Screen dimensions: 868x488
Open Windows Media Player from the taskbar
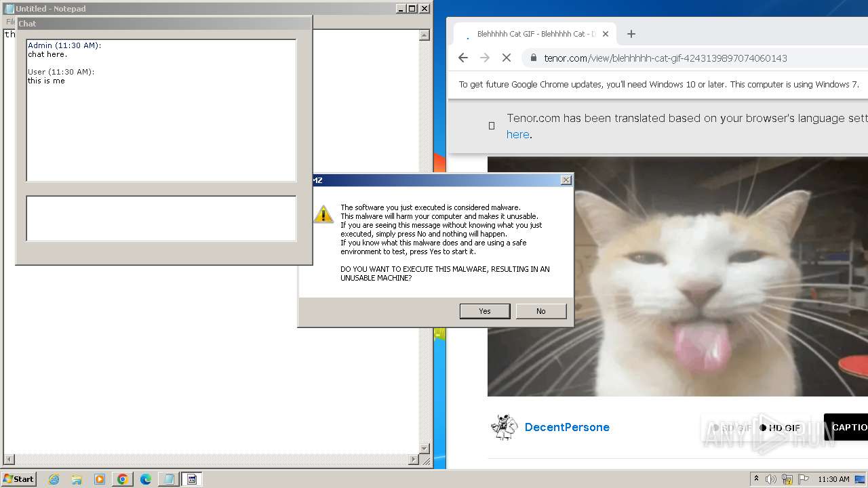pyautogui.click(x=100, y=479)
